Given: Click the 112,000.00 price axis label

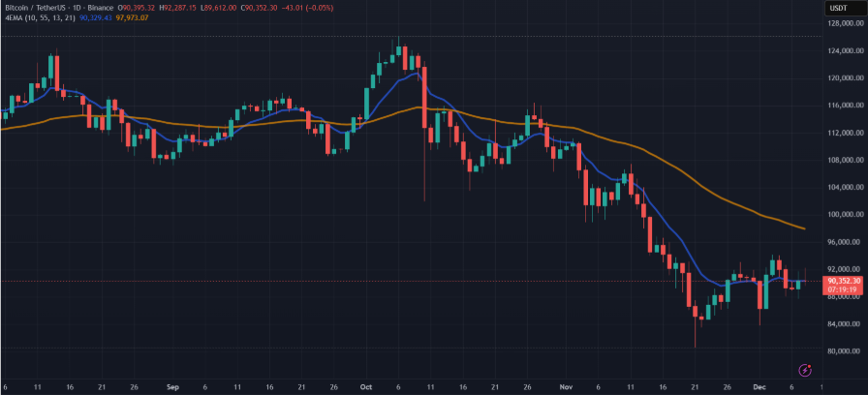Looking at the screenshot, I should click(x=844, y=133).
